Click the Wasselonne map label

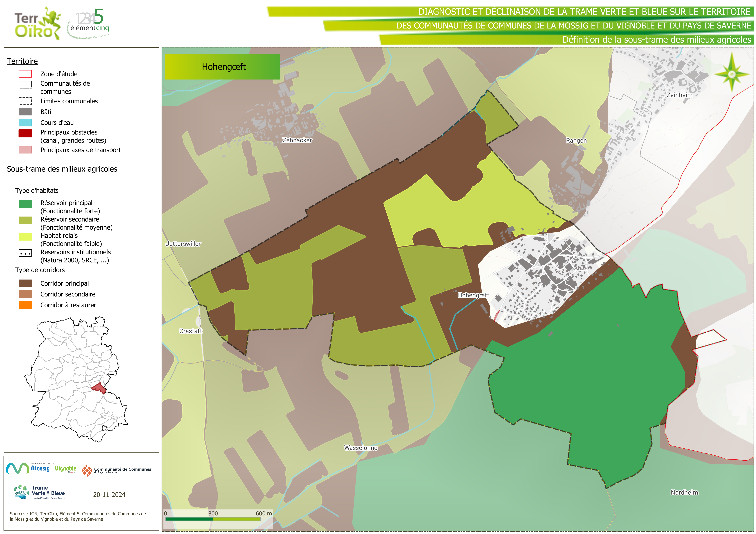point(361,448)
